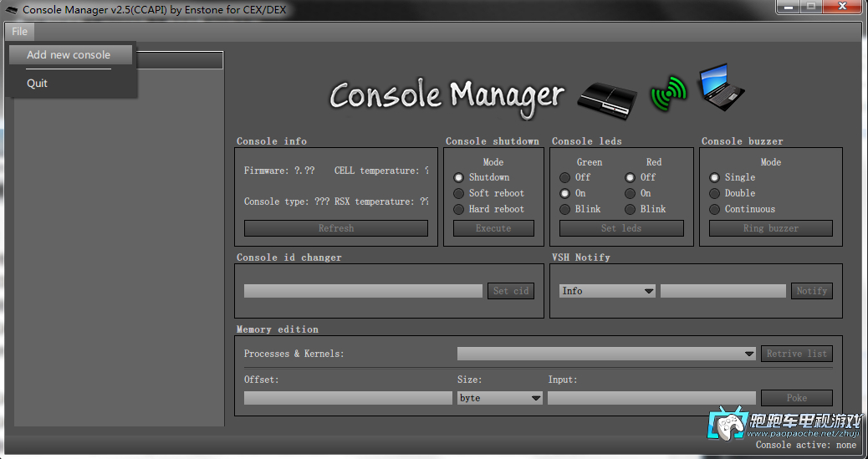This screenshot has height=459, width=868.
Task: Set Red led to Blink
Action: pos(630,209)
